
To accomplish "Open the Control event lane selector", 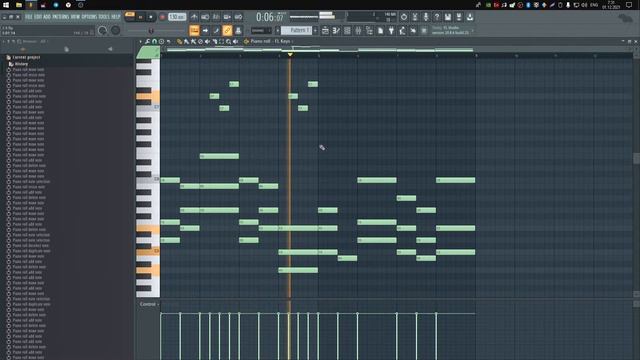I will pyautogui.click(x=149, y=304).
